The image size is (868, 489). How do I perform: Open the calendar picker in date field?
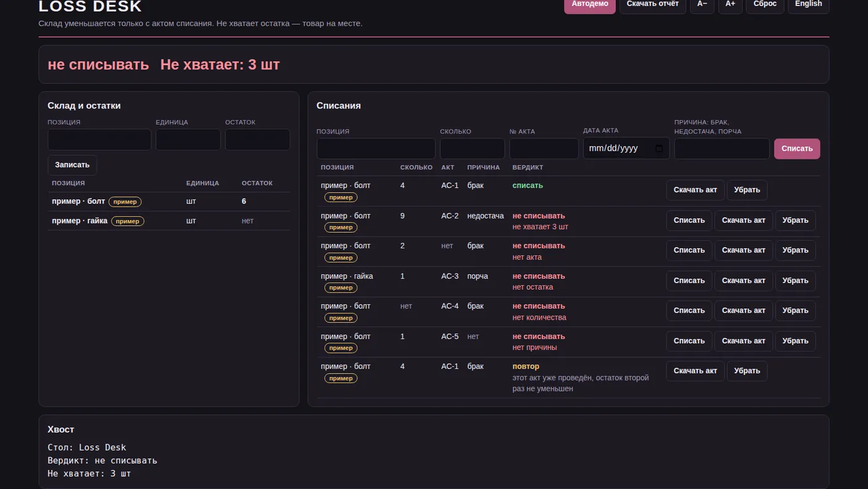tap(658, 148)
